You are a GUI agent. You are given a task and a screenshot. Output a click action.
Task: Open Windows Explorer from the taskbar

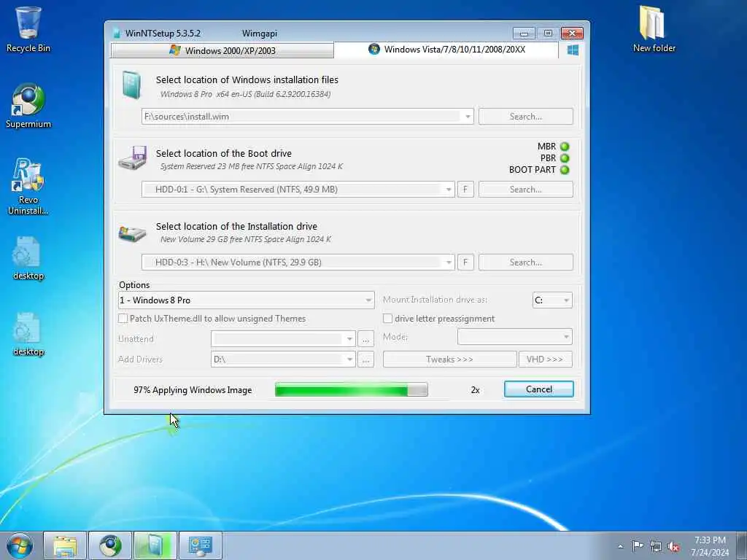pyautogui.click(x=65, y=545)
